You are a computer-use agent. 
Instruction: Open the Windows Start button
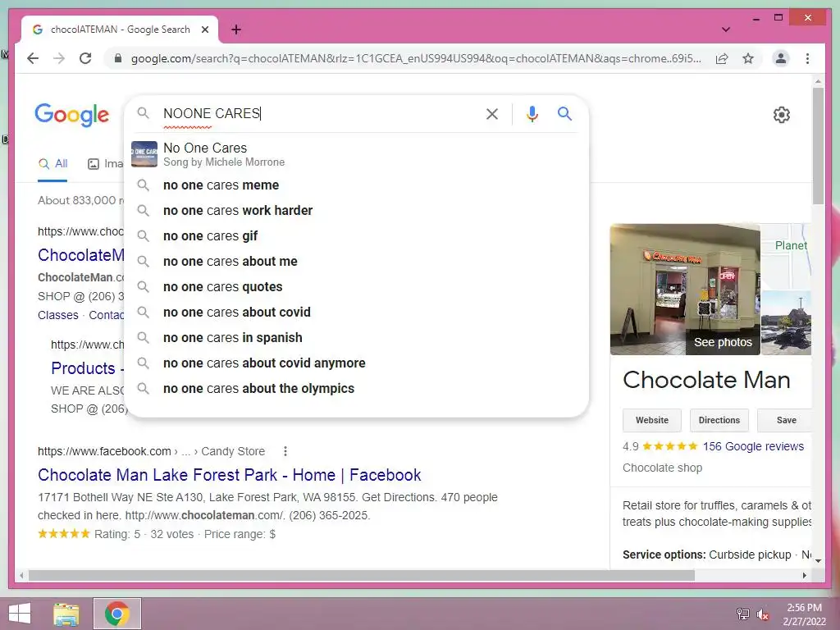[x=20, y=614]
